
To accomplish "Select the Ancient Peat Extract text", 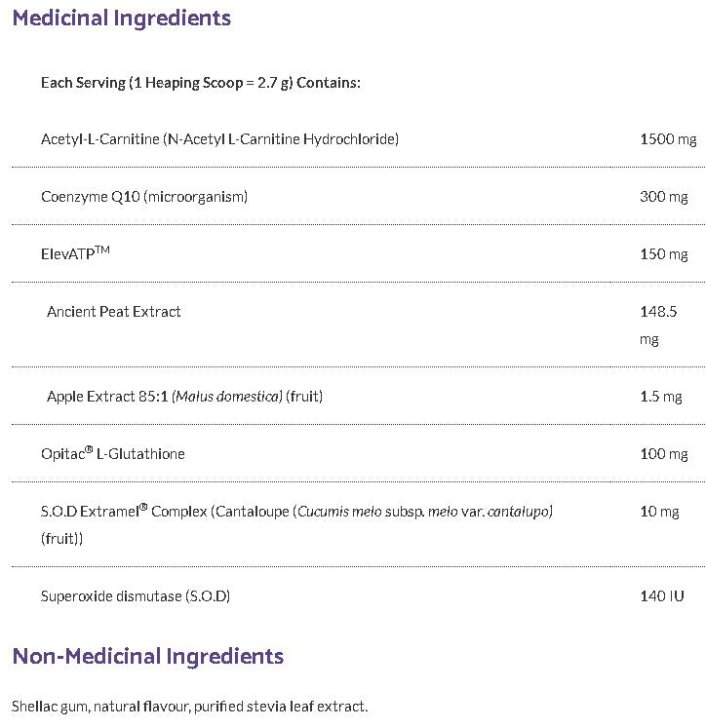I will click(114, 312).
